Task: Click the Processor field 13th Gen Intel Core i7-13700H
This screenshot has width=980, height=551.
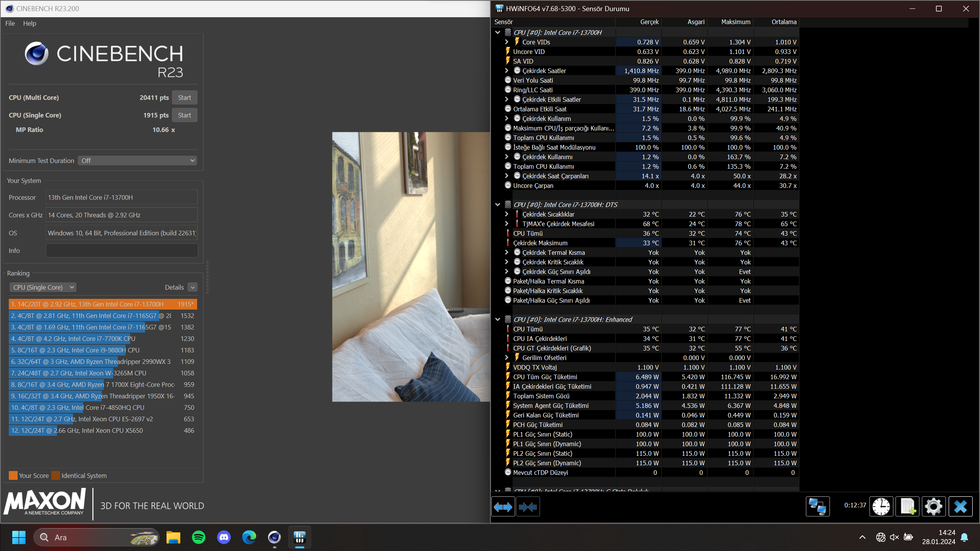Action: click(122, 197)
